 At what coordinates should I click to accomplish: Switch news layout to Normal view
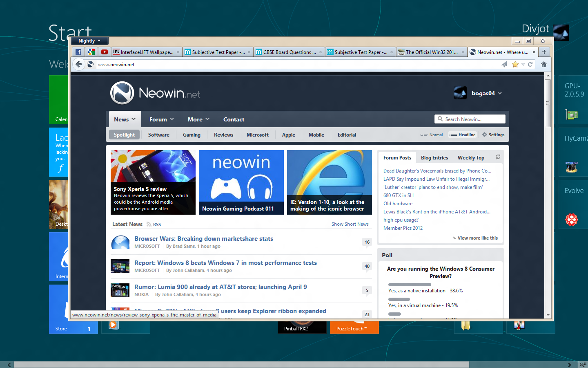pos(432,135)
